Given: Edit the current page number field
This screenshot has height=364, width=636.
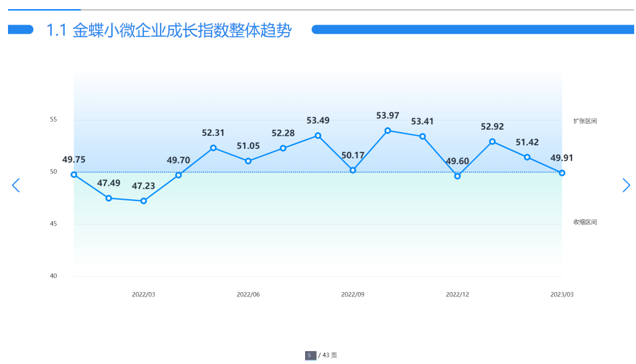Looking at the screenshot, I should click(310, 355).
